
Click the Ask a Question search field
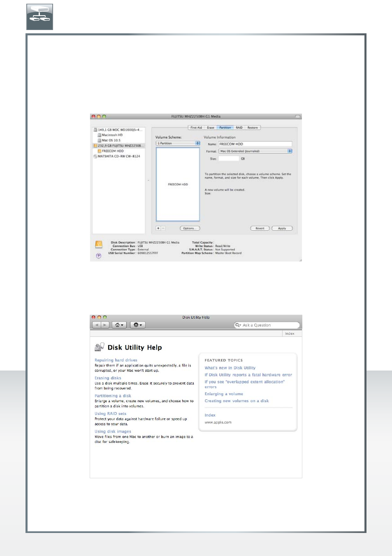267,325
